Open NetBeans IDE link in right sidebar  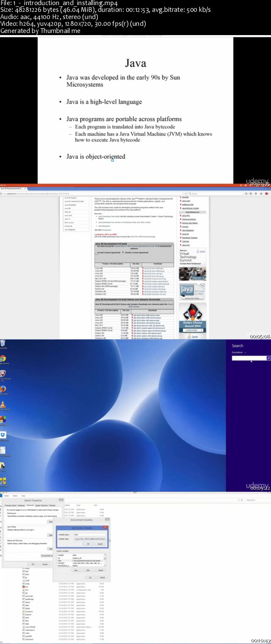point(188,205)
